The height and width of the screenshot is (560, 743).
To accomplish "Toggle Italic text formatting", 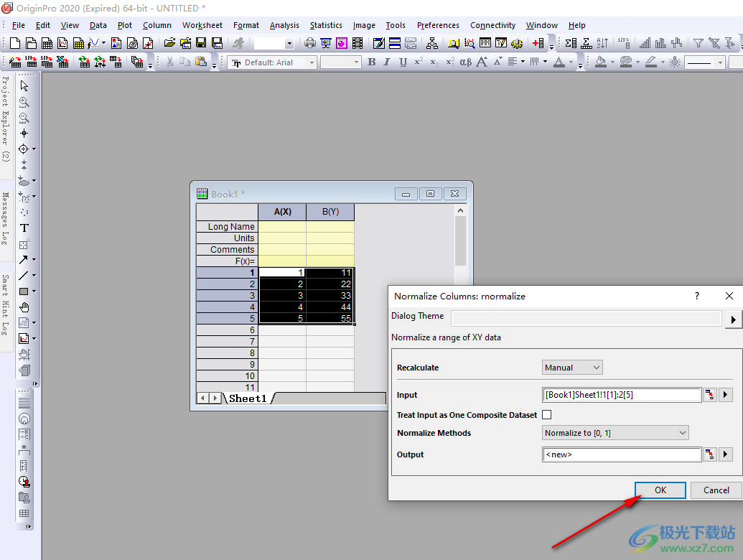I will [x=387, y=62].
